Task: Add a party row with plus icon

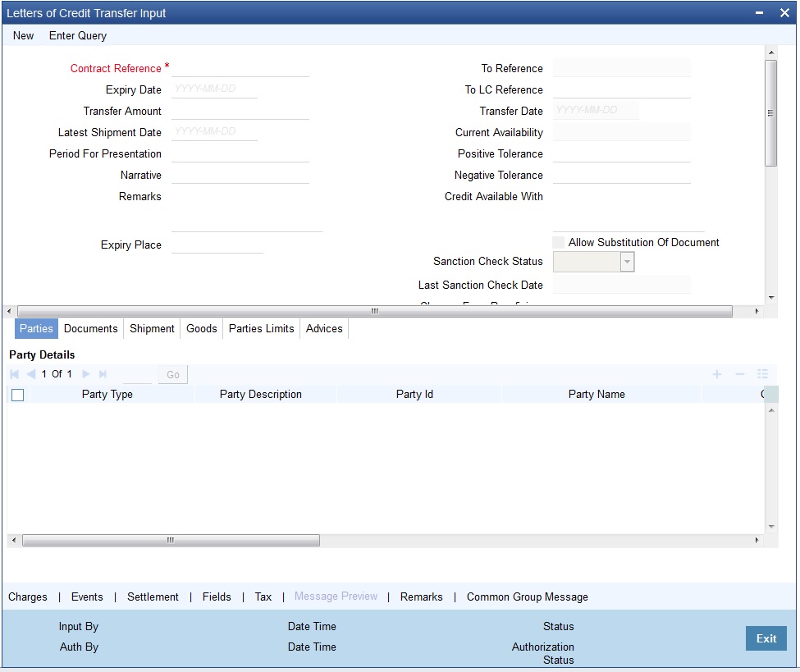Action: [x=717, y=374]
